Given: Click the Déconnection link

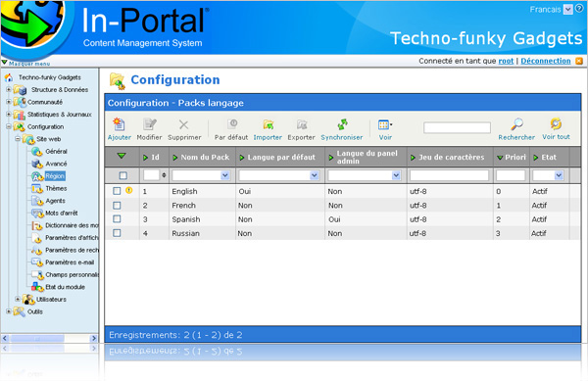Looking at the screenshot, I should click(x=546, y=61).
